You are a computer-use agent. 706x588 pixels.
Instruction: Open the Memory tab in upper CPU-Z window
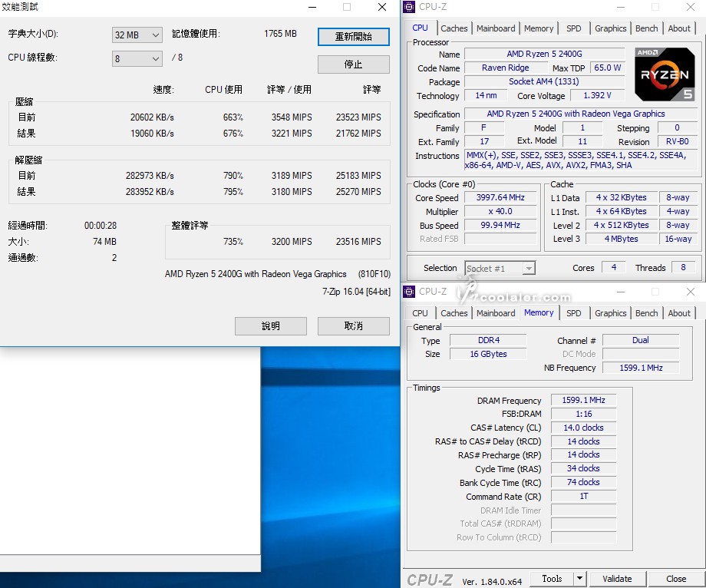[539, 28]
